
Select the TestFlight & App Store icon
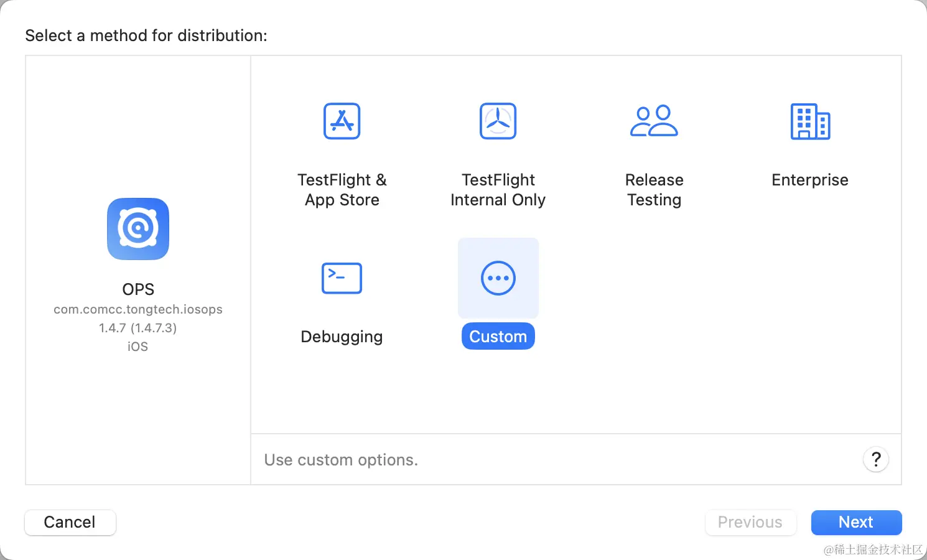pos(342,121)
